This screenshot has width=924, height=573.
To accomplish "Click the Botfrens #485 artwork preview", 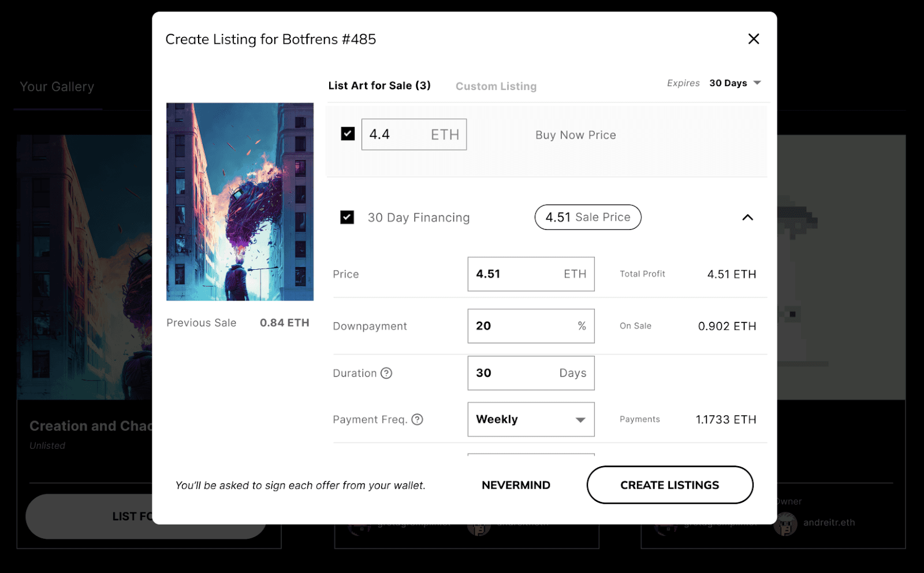I will tap(240, 202).
